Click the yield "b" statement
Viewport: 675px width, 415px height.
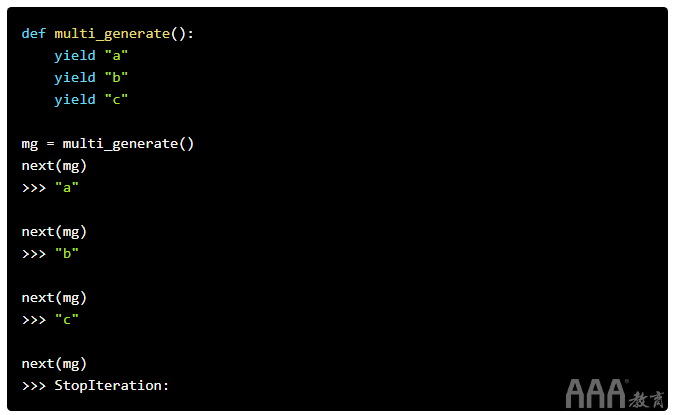91,78
